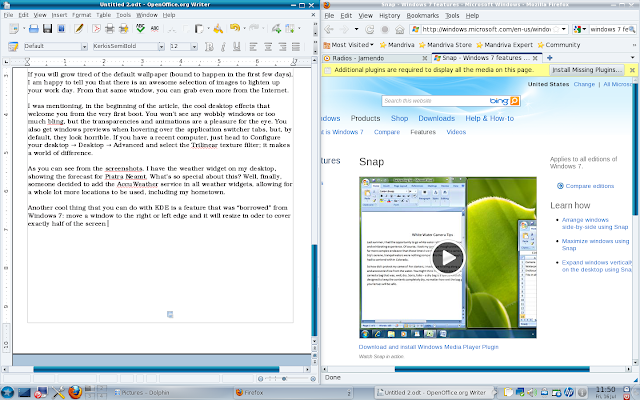640x400 pixels.
Task: Expand the Table dropdown arrow in Writer
Action: coord(300,29)
